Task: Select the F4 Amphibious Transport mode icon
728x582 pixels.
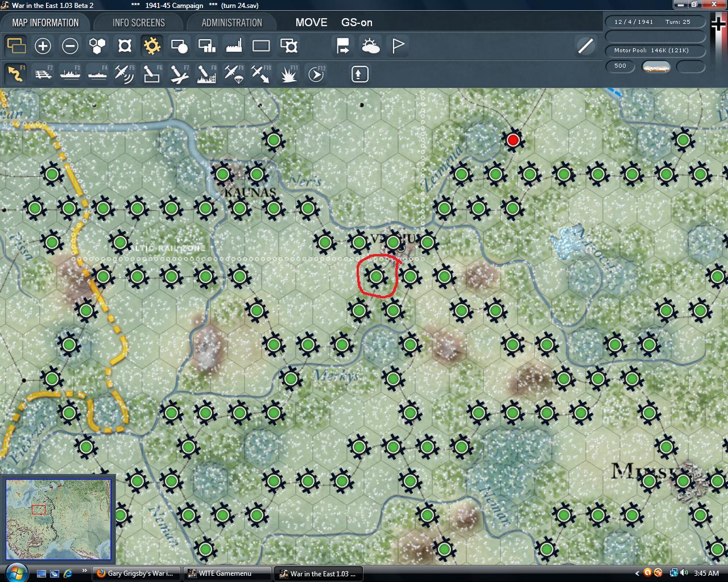Action: (97, 74)
